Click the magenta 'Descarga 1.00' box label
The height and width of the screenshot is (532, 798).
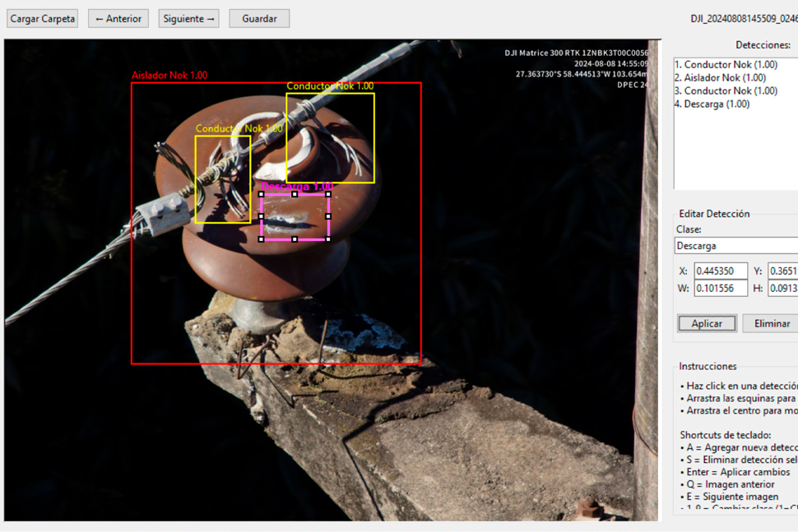click(297, 187)
